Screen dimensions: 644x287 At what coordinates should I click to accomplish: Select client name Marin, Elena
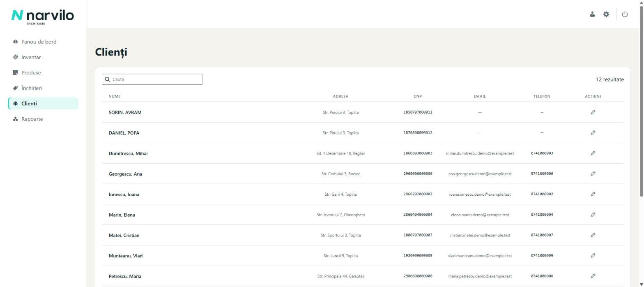[x=122, y=215]
